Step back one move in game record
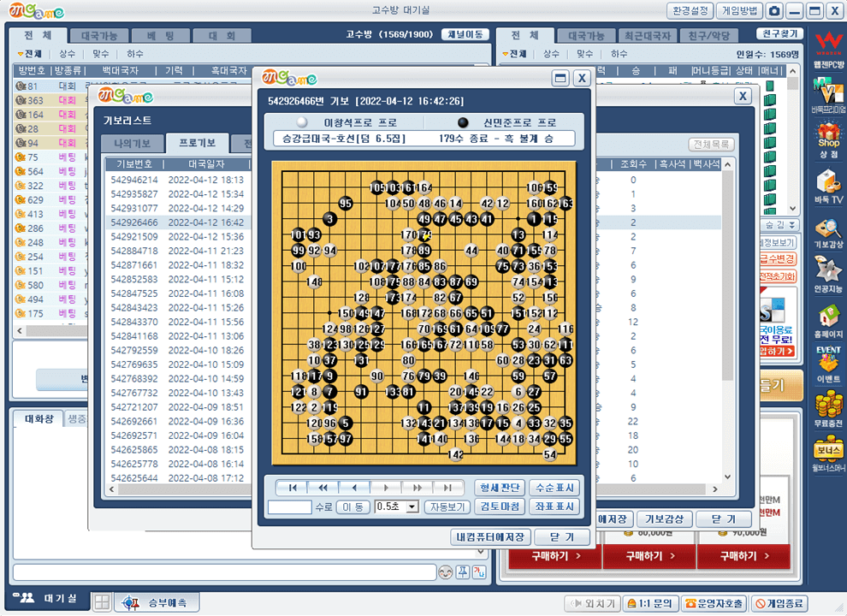The image size is (847, 616). (354, 488)
